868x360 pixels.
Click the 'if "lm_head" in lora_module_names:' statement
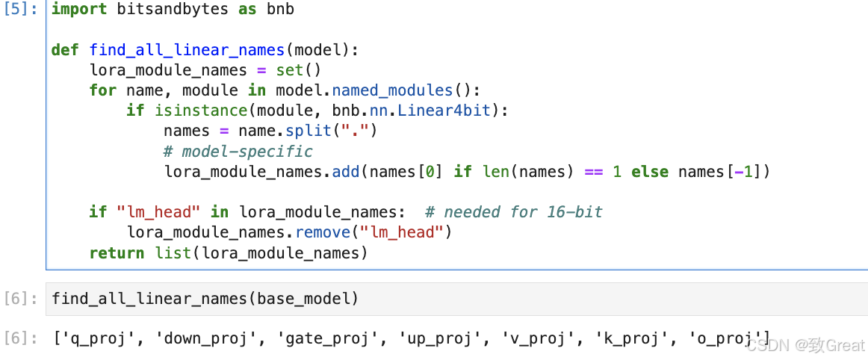[x=248, y=211]
